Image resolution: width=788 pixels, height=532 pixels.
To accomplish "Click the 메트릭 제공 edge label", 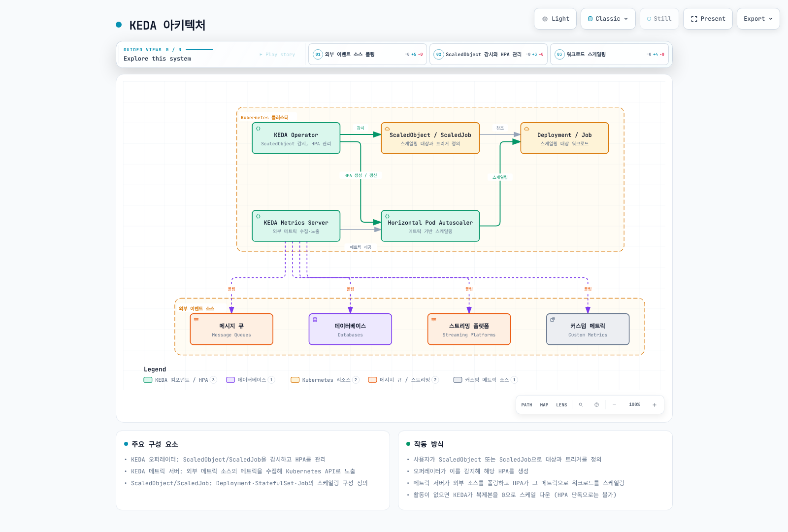I will pyautogui.click(x=361, y=247).
